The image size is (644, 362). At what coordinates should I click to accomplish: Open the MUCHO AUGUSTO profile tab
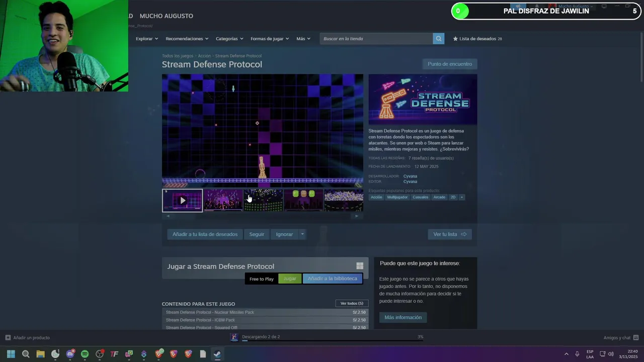[166, 16]
